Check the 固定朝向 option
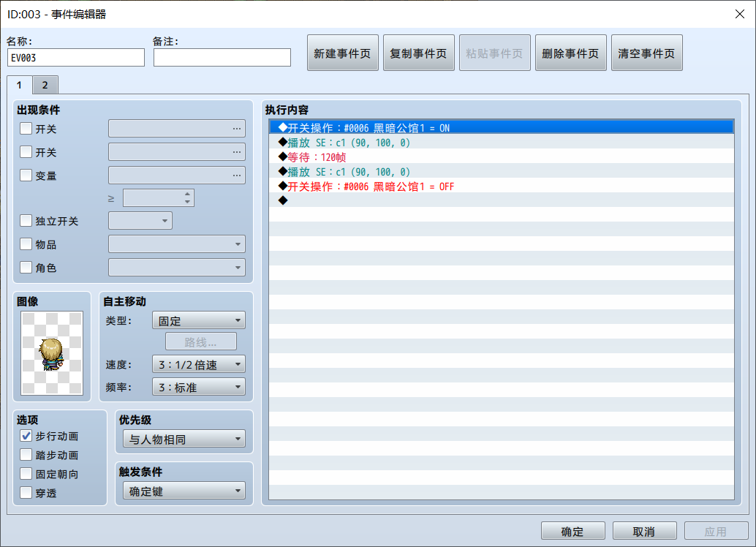Image resolution: width=756 pixels, height=547 pixels. tap(26, 474)
